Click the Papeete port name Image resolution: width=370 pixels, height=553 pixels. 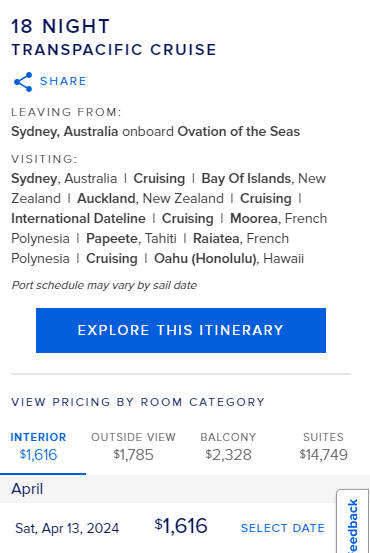click(x=111, y=238)
